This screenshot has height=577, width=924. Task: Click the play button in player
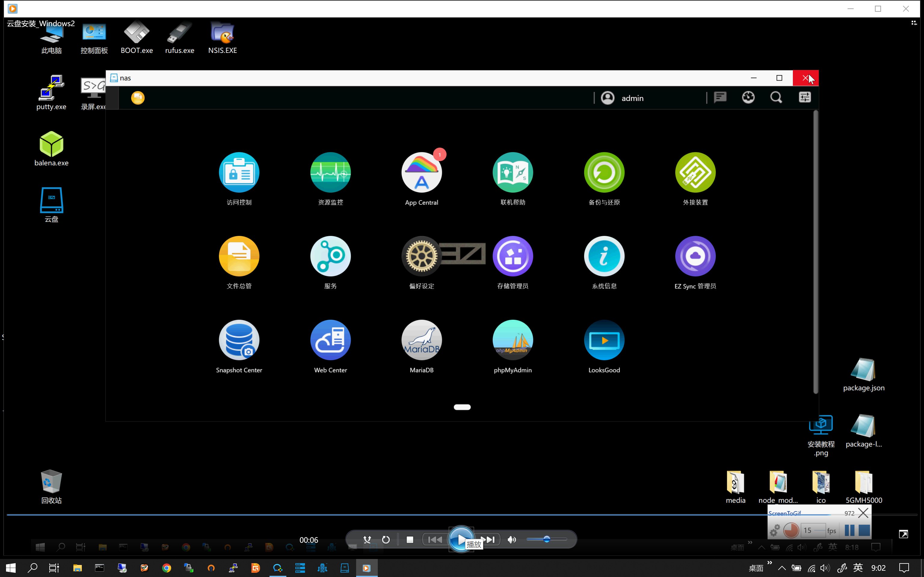click(461, 540)
